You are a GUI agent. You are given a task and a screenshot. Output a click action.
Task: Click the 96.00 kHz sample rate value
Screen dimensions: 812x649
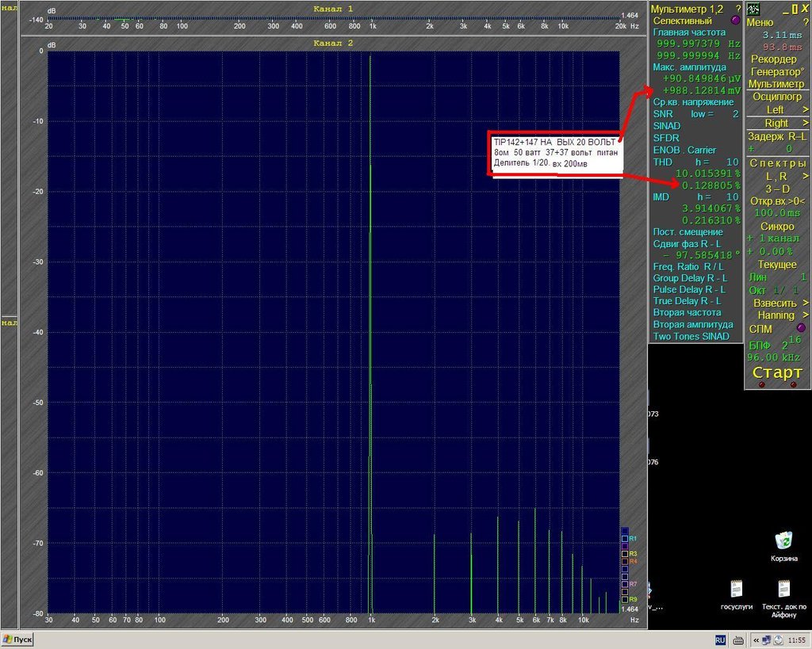point(774,357)
